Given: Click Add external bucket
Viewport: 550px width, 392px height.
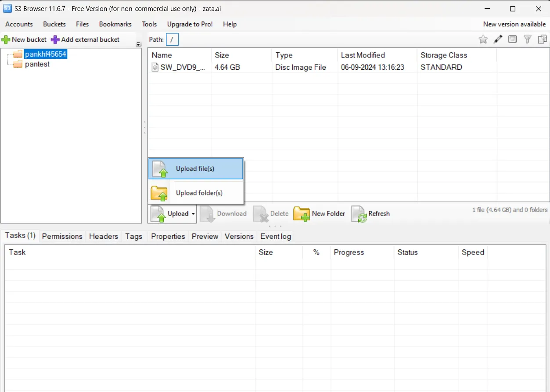Looking at the screenshot, I should point(85,40).
